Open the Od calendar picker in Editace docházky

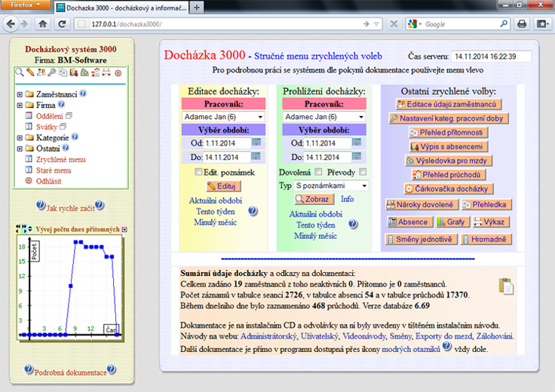(x=256, y=142)
